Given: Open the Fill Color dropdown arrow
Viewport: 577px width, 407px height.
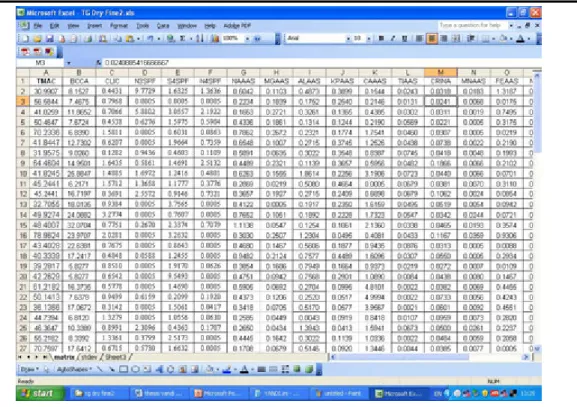Looking at the screenshot, I should point(511,38).
